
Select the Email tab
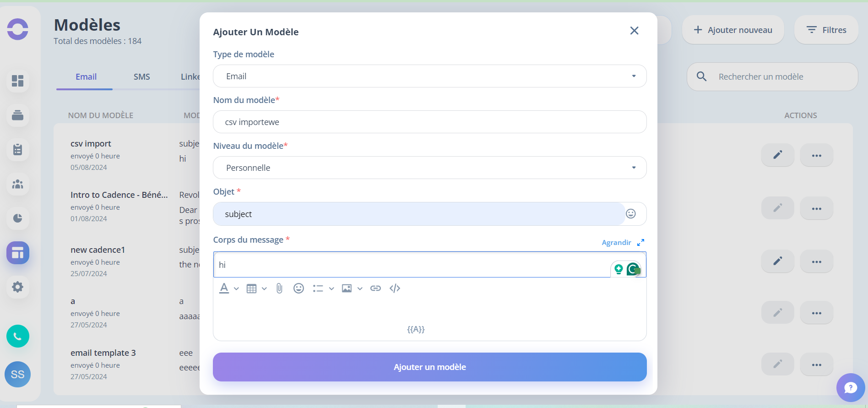pyautogui.click(x=86, y=77)
